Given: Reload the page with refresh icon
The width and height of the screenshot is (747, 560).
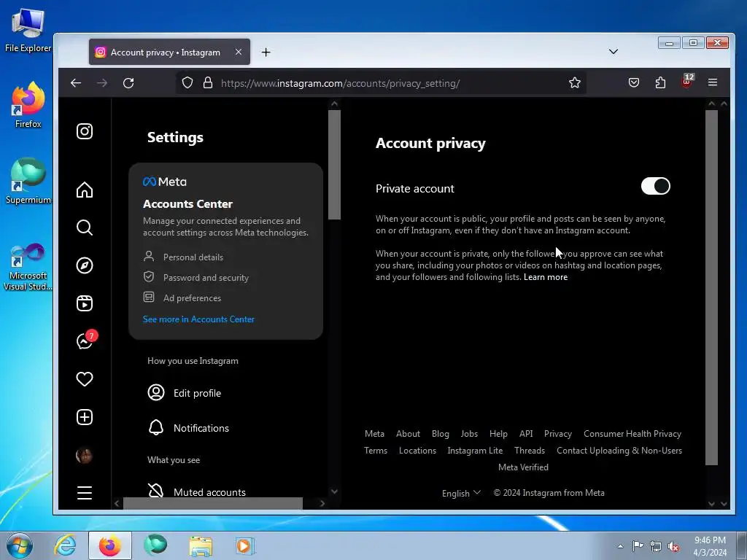Looking at the screenshot, I should [128, 83].
